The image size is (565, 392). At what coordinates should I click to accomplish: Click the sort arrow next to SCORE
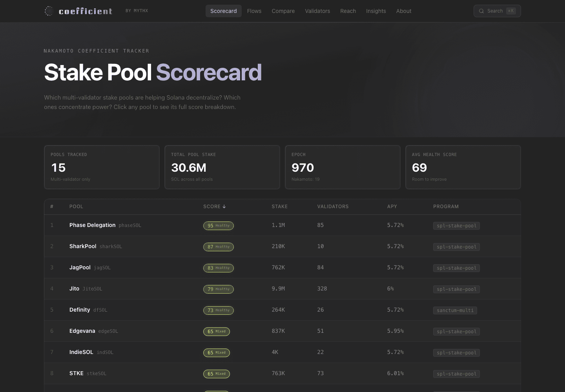click(x=224, y=207)
